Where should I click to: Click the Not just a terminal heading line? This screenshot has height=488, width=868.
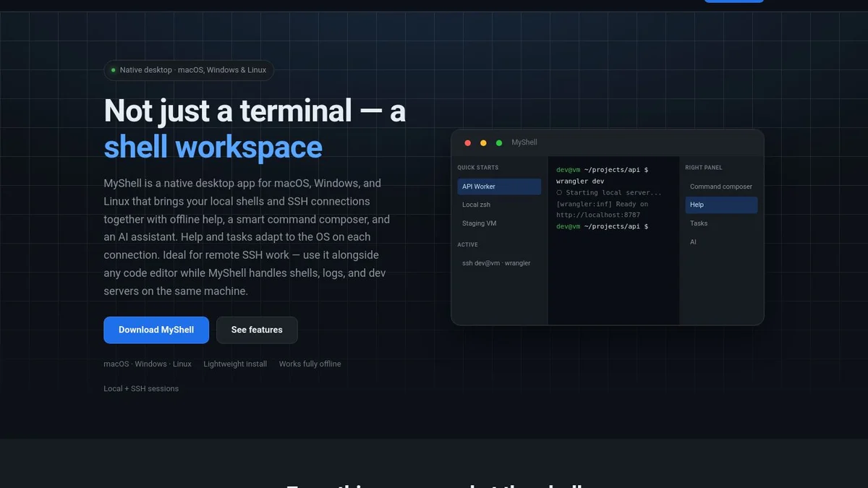[255, 111]
